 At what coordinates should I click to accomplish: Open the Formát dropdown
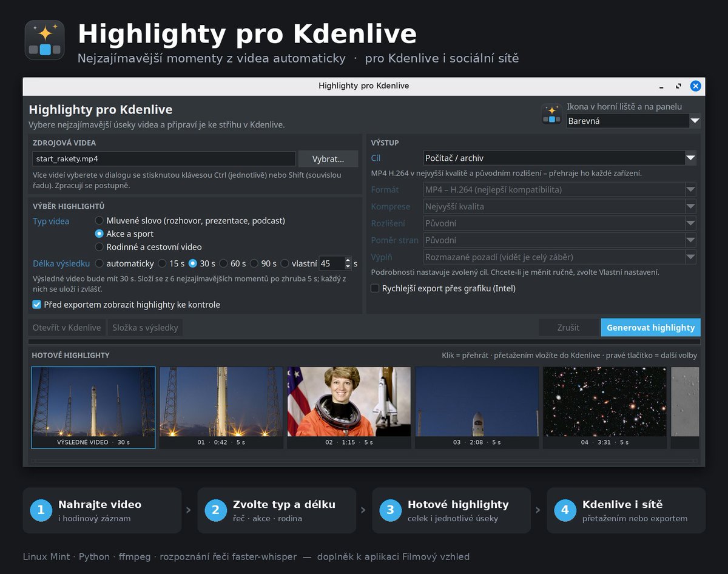[x=559, y=190]
